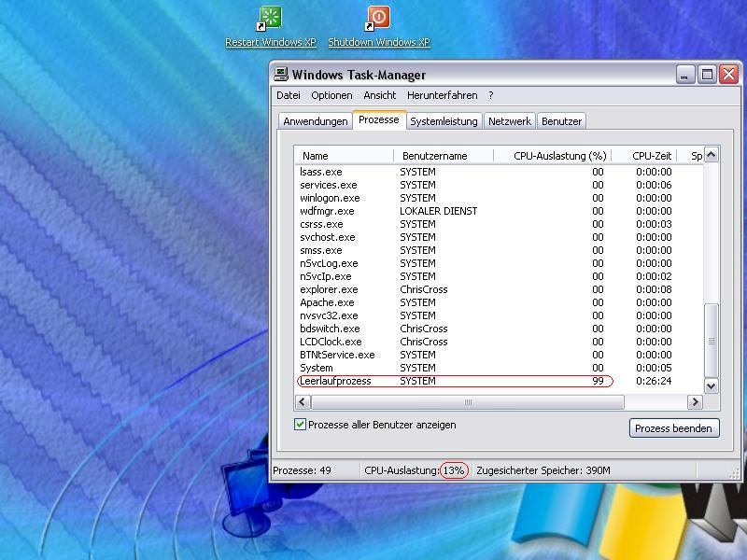The image size is (747, 560).
Task: Select the smss.exe process row
Action: 499,250
